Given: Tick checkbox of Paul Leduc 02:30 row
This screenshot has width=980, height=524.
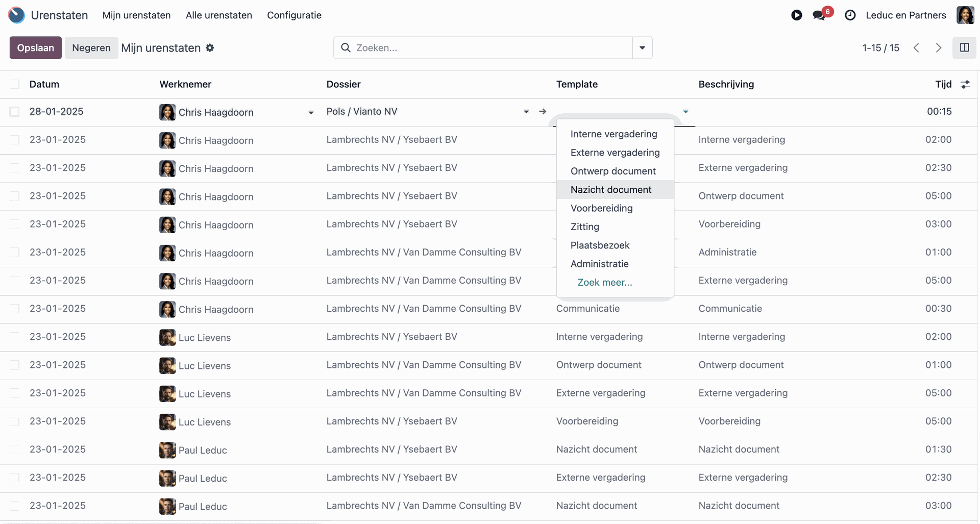Looking at the screenshot, I should tap(14, 478).
